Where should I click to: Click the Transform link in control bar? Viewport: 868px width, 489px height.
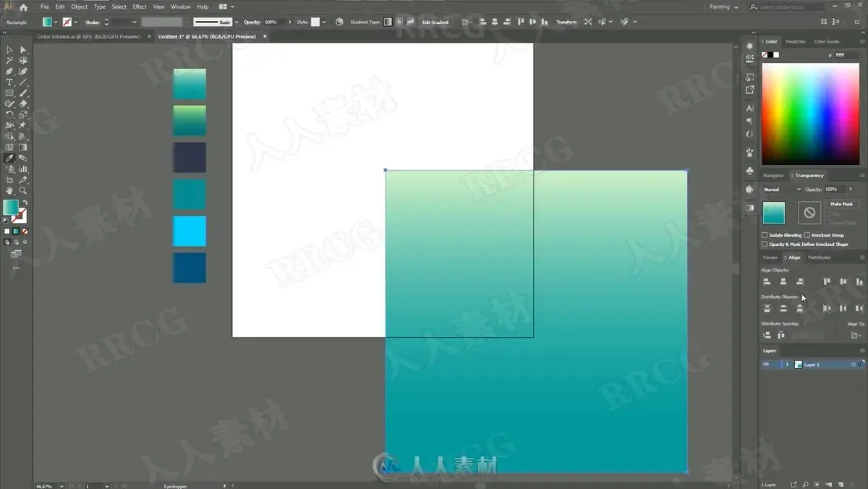pyautogui.click(x=566, y=22)
